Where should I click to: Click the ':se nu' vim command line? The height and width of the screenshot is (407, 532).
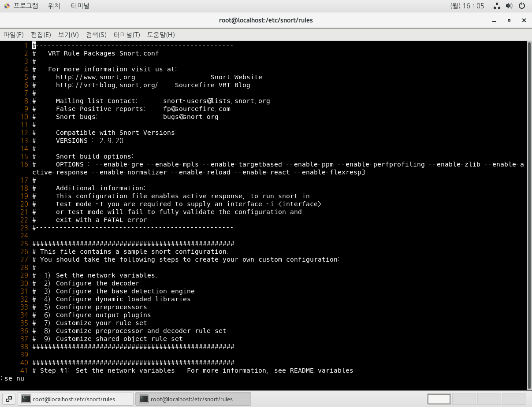tap(12, 378)
